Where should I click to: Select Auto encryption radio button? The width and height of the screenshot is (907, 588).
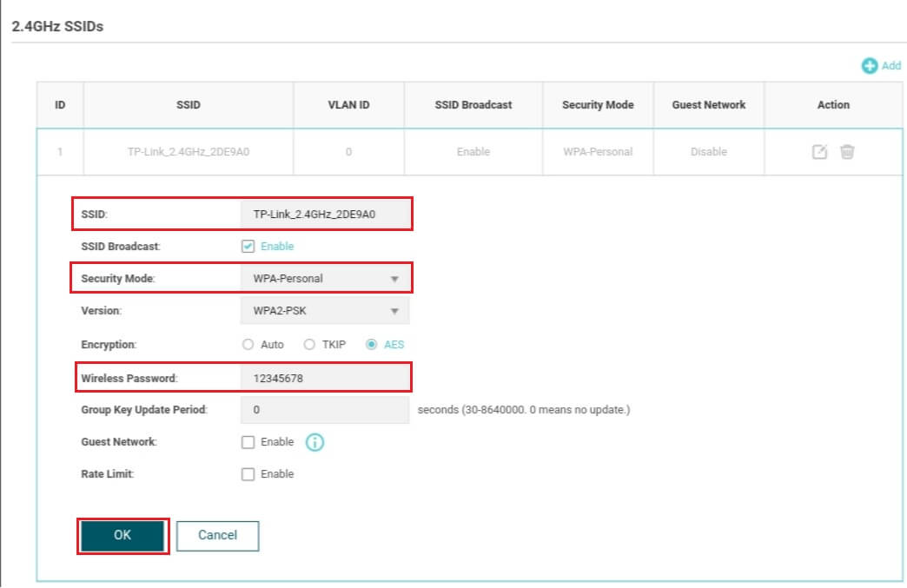pyautogui.click(x=248, y=345)
